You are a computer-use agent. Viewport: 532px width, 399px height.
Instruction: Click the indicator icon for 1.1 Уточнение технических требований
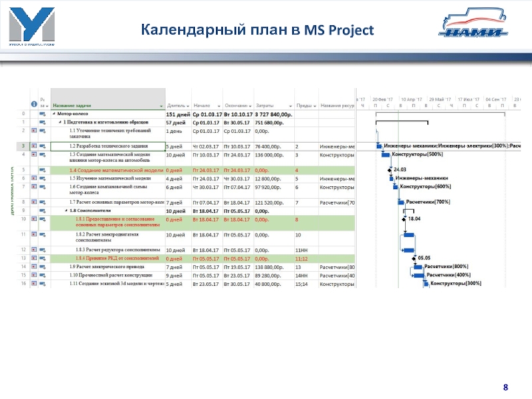click(34, 130)
